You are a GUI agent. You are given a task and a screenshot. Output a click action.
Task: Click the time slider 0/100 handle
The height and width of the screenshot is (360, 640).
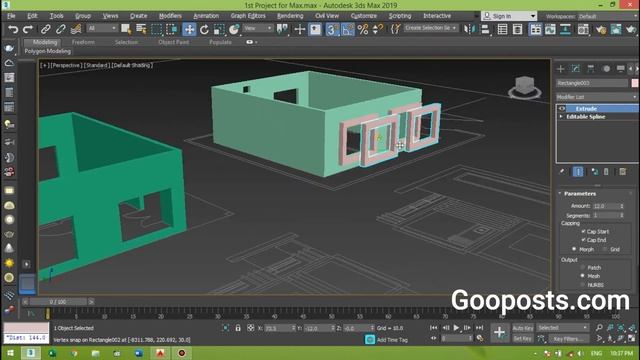point(58,302)
